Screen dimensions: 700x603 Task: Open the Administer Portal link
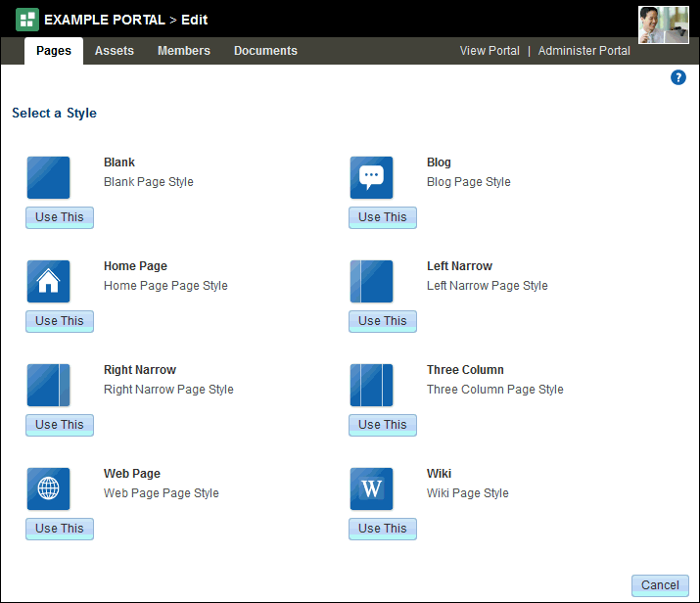(x=583, y=51)
